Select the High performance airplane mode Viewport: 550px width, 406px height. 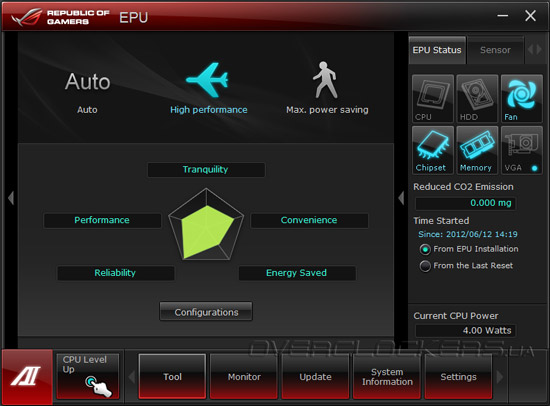[x=208, y=88]
